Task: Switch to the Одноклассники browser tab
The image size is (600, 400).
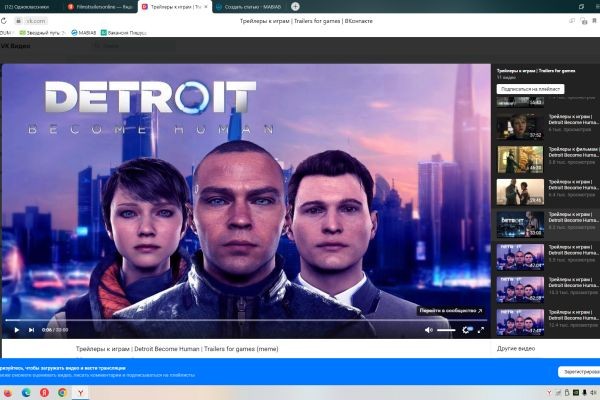Action: pos(28,7)
